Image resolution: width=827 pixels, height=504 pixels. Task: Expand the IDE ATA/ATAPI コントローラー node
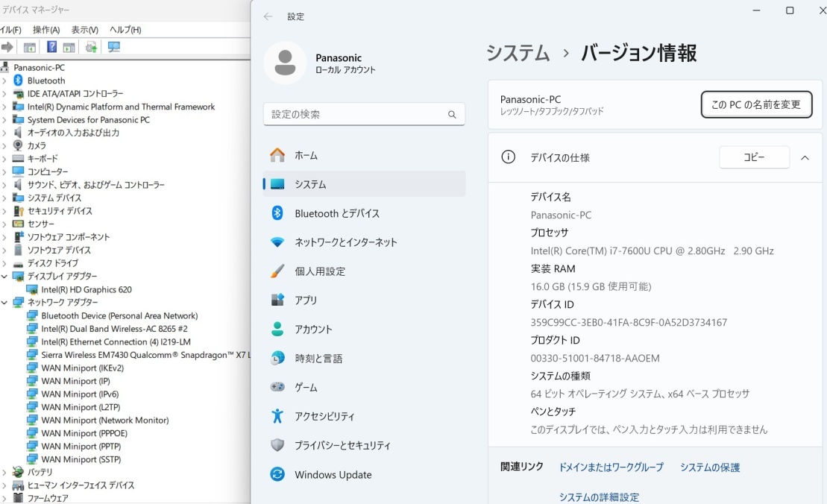[x=4, y=93]
